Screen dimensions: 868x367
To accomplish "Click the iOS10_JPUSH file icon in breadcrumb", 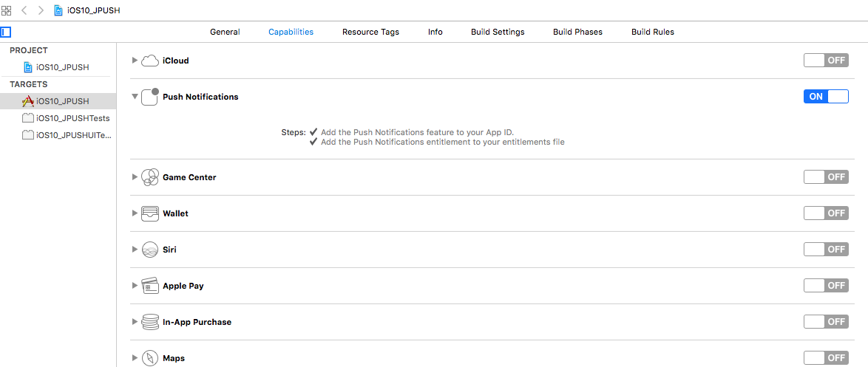I will 58,10.
